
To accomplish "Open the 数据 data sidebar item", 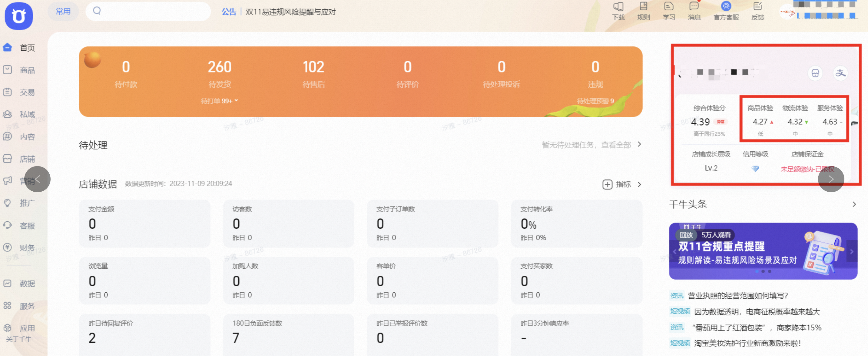I will [x=19, y=284].
